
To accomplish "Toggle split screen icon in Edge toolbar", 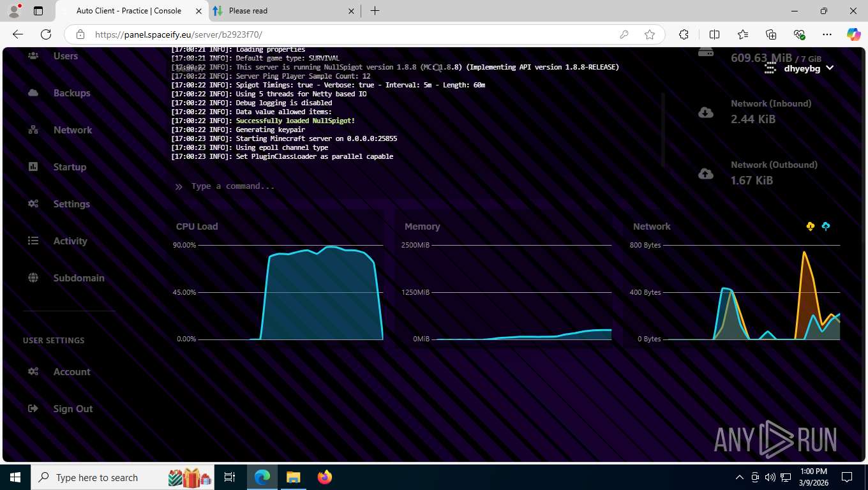I will tap(715, 35).
